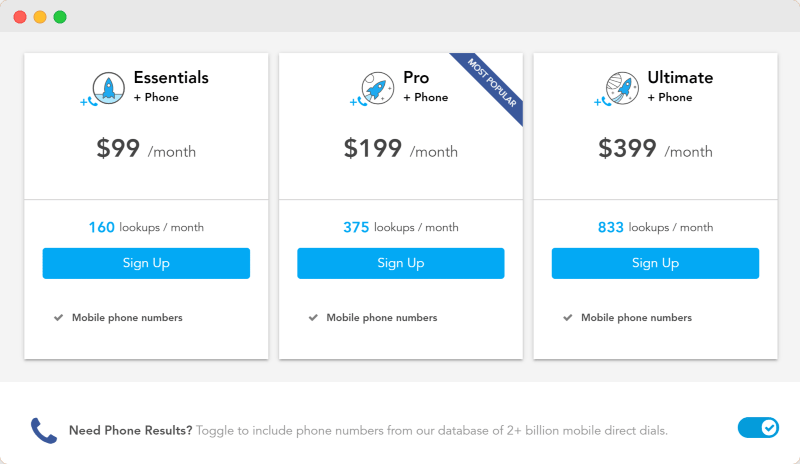Click the Essentials rocket launch icon
Screen dimensions: 800x464
(x=109, y=88)
